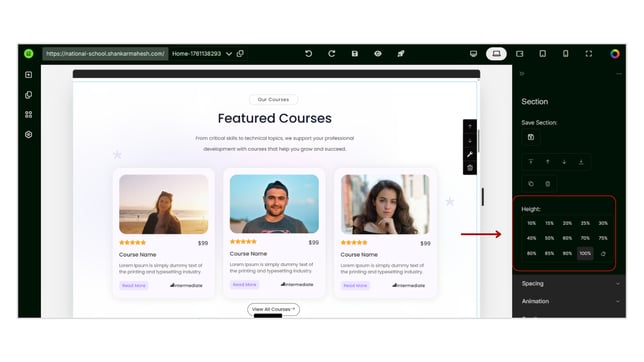Viewport: 644px width, 362px height.
Task: Set section height to 85%
Action: pos(550,254)
